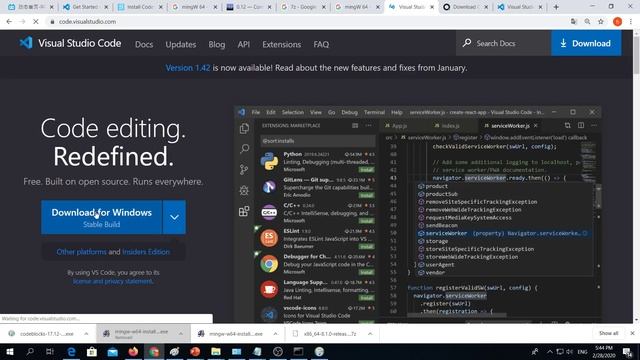Viewport: 640px width, 360px height.
Task: Click the Chrome icon in the taskbar
Action: point(154,351)
